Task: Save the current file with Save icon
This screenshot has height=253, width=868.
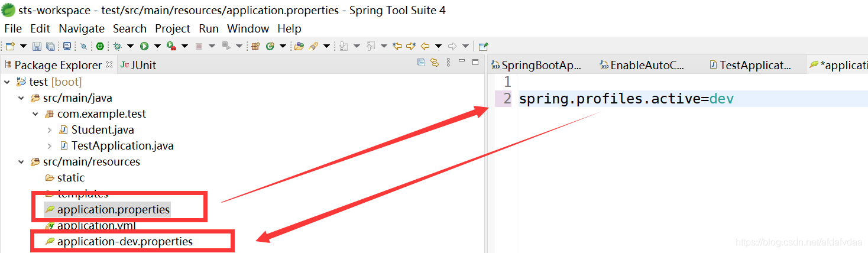Action: [x=37, y=46]
